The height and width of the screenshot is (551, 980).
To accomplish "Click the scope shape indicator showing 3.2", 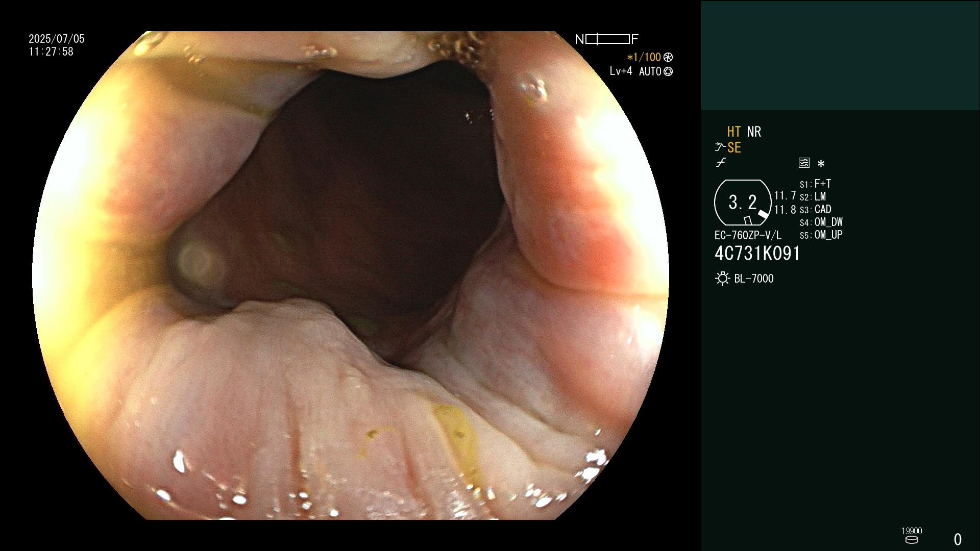I will click(743, 203).
